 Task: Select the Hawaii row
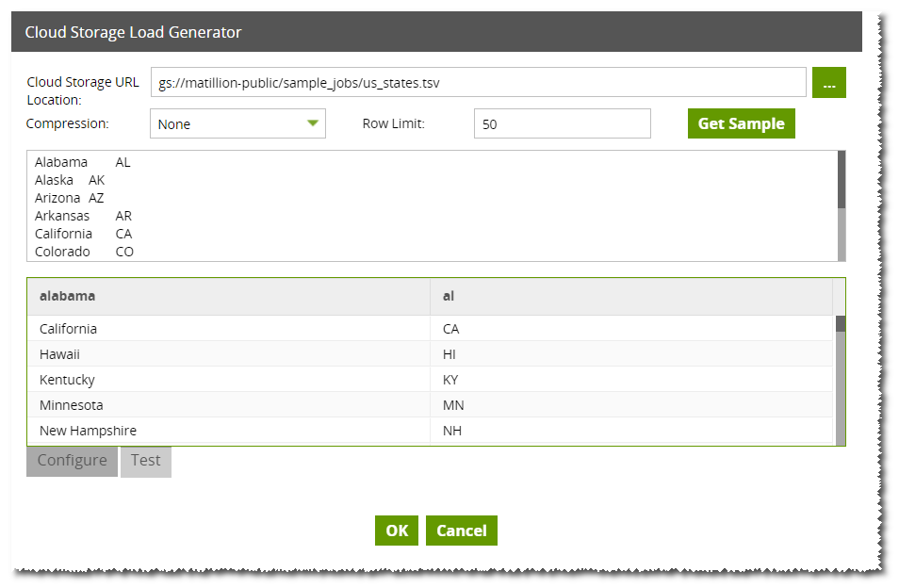pyautogui.click(x=430, y=354)
